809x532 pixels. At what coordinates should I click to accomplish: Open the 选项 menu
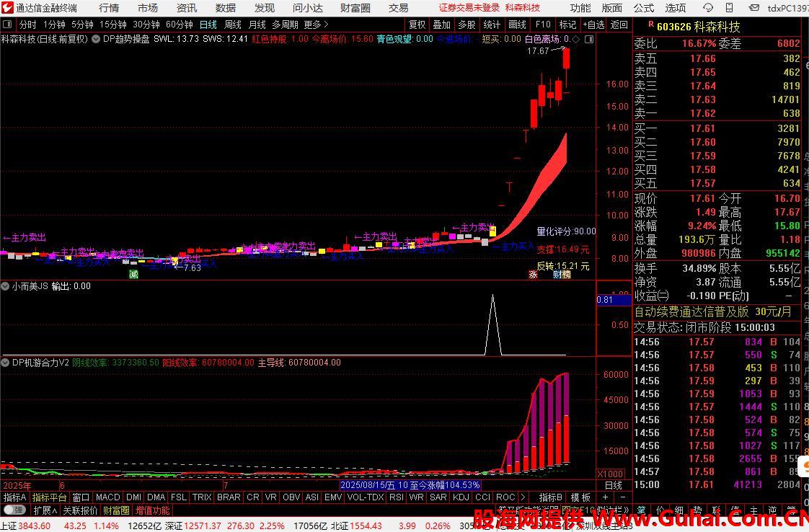(x=676, y=8)
